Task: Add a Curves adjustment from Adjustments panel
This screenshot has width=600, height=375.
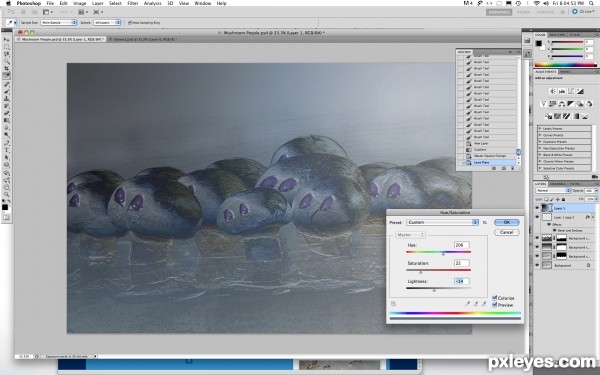Action: pos(571,91)
